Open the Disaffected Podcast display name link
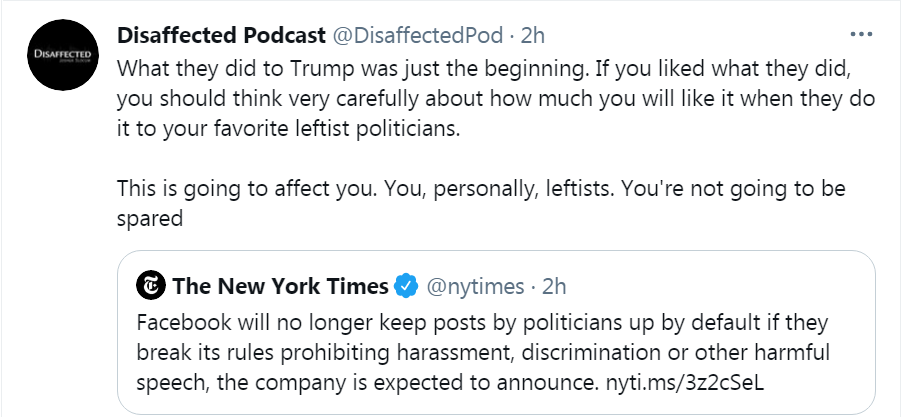 tap(221, 35)
